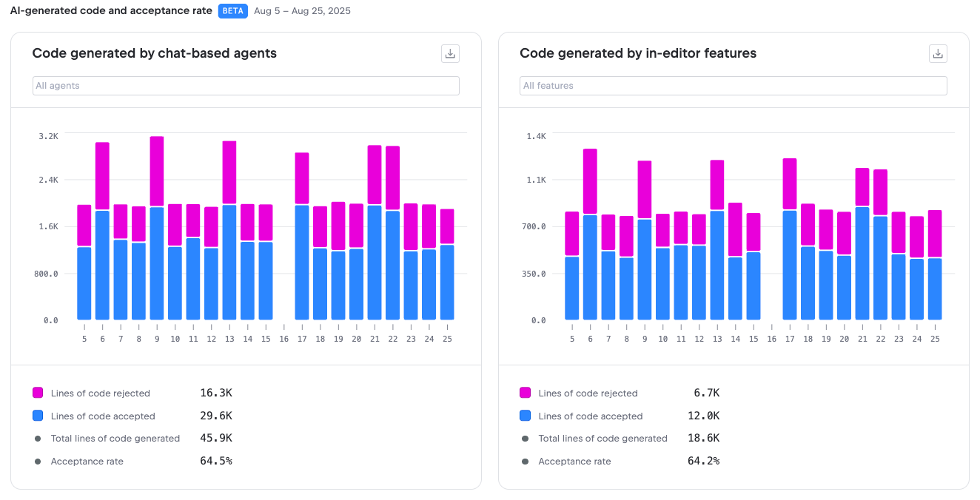Viewport: 980px width, 500px height.
Task: Download chat-based agents chart data
Action: tap(450, 53)
